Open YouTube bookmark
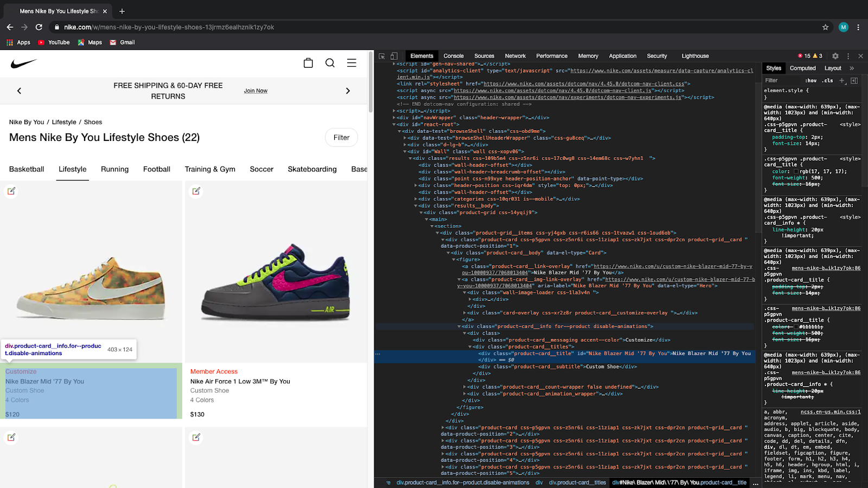Screen dimensions: 868x488 (x=54, y=42)
